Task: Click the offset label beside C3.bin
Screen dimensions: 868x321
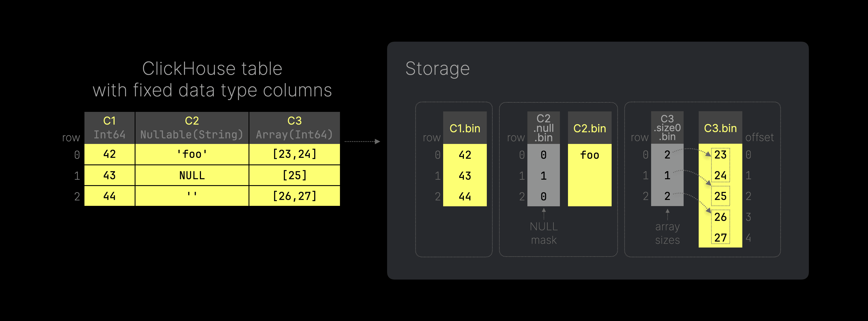Action: [760, 137]
